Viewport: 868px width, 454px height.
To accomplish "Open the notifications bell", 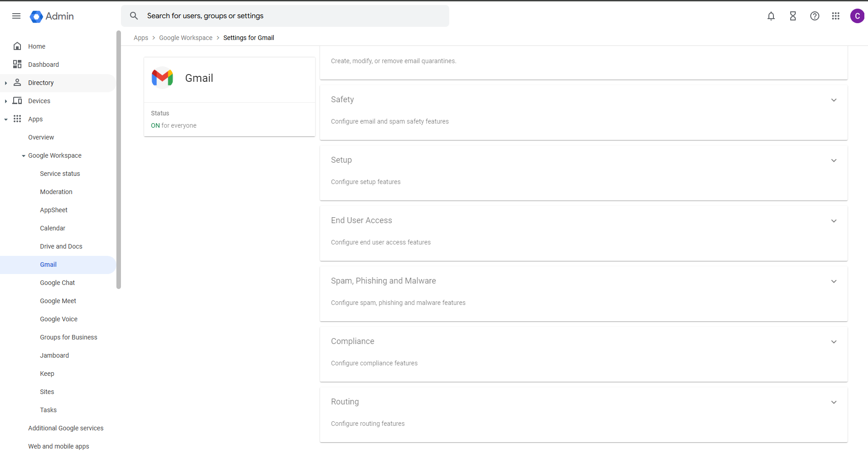I will point(771,16).
